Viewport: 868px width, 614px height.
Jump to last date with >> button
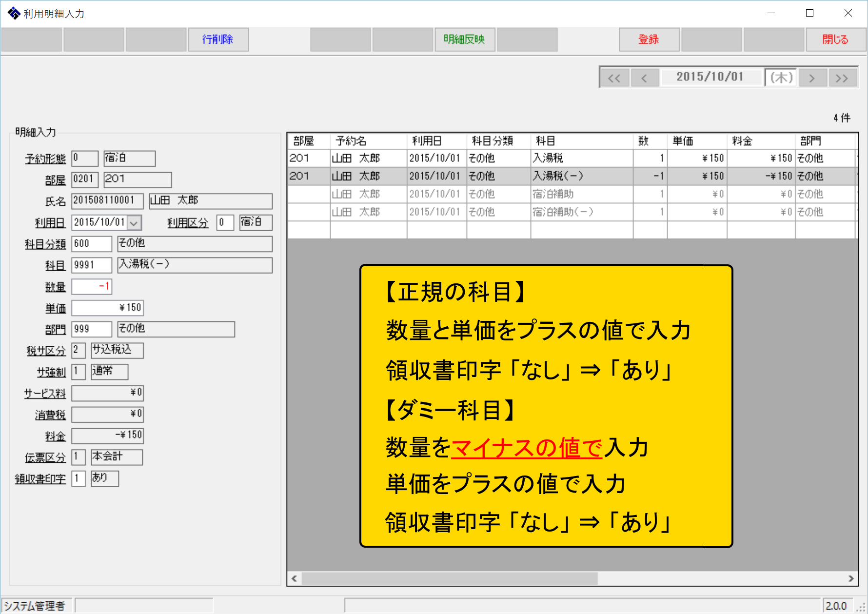pos(842,78)
